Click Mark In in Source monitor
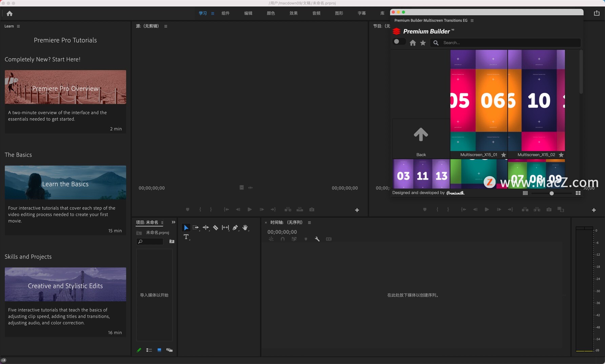 (200, 210)
